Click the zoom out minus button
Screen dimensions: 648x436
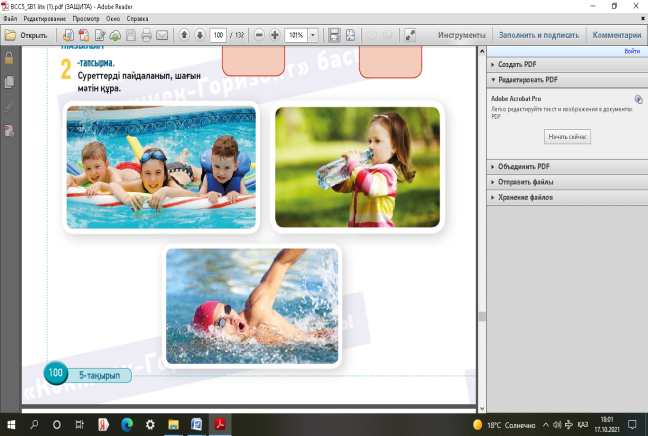pos(259,35)
